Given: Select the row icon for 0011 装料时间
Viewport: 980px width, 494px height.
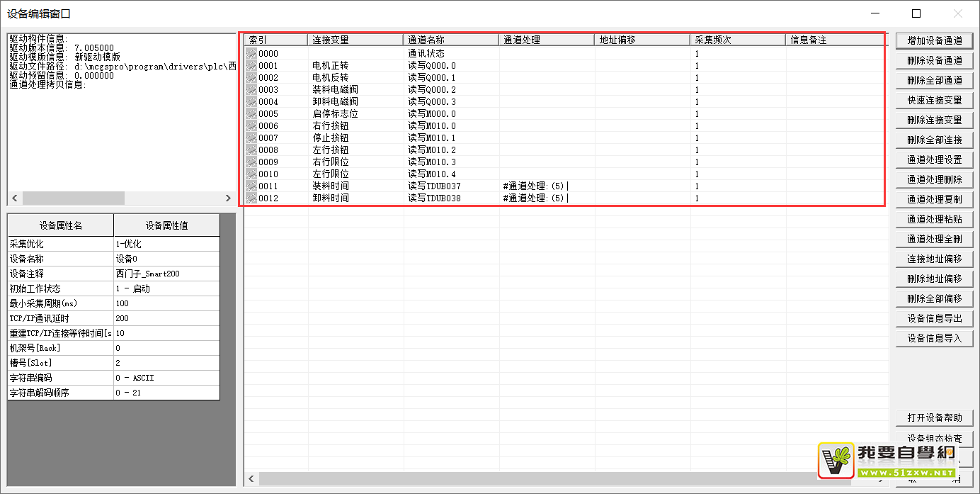Looking at the screenshot, I should [x=251, y=186].
